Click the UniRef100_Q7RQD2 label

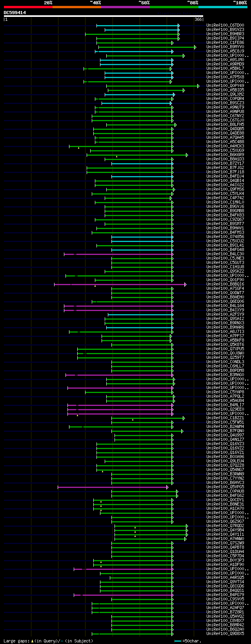tap(225, 526)
